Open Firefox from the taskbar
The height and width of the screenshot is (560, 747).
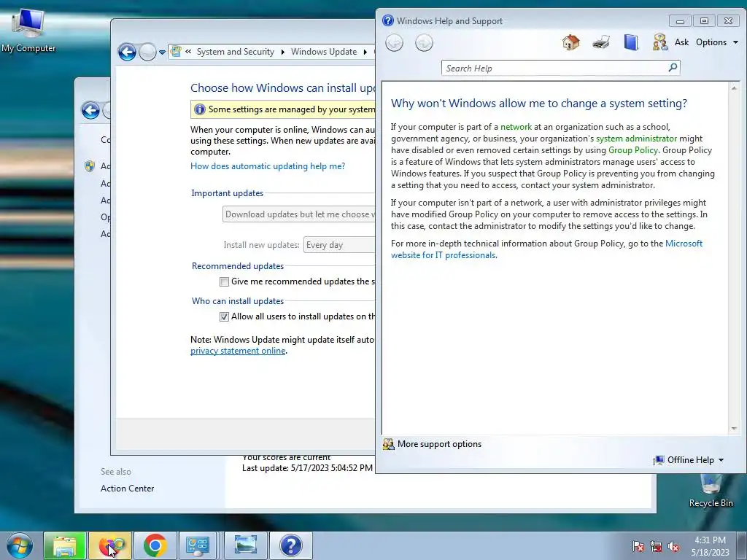click(110, 545)
